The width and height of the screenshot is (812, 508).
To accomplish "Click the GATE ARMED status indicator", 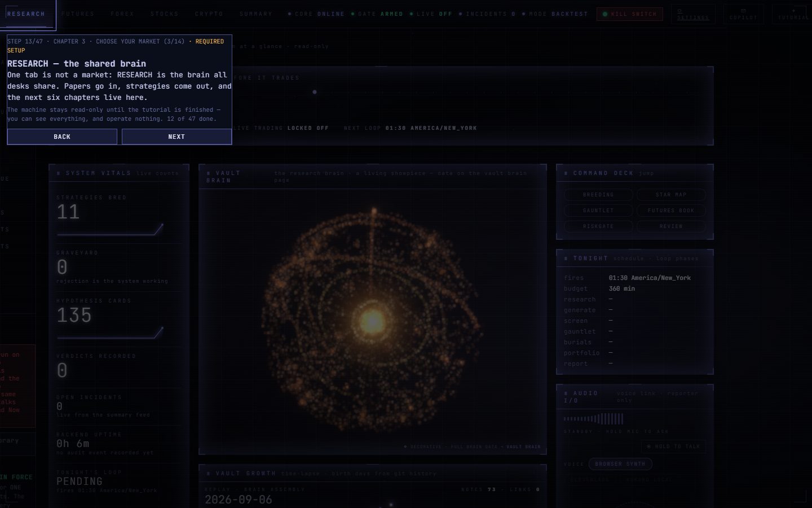I will tap(377, 14).
